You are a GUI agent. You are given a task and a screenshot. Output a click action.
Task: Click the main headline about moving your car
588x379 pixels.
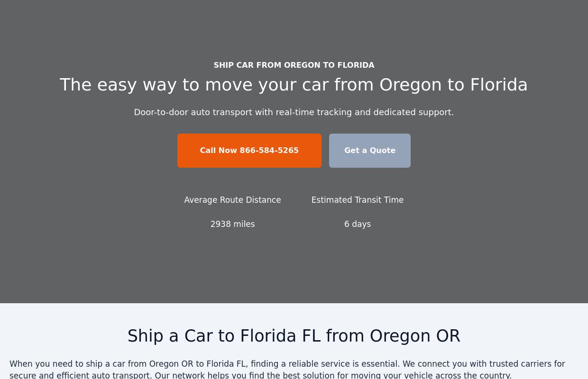click(x=294, y=84)
